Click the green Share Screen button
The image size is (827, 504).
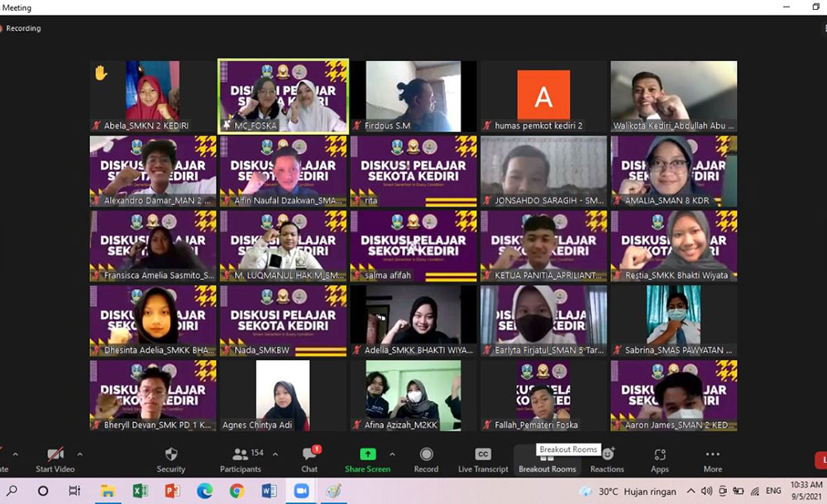tap(368, 459)
